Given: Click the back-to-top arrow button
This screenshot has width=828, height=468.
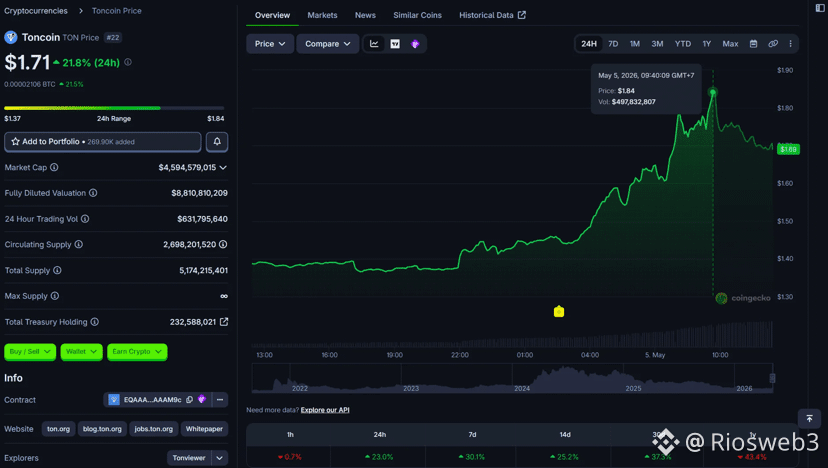Looking at the screenshot, I should point(810,418).
